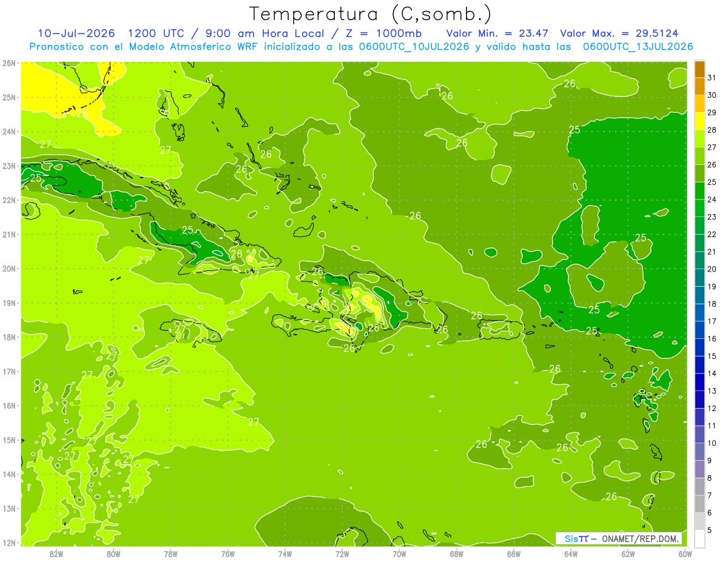Image resolution: width=728 pixels, height=562 pixels.
Task: Click the "28" contour label near Florida
Action: [83, 113]
